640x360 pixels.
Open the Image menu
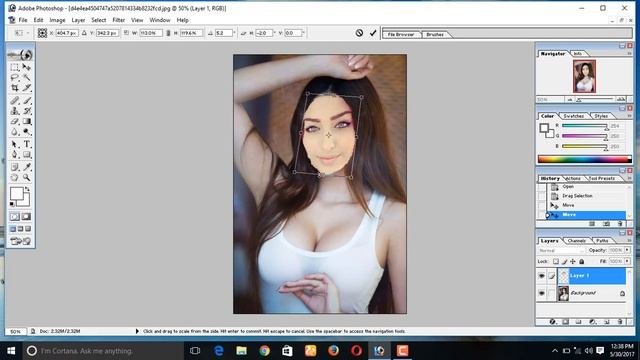[57, 20]
